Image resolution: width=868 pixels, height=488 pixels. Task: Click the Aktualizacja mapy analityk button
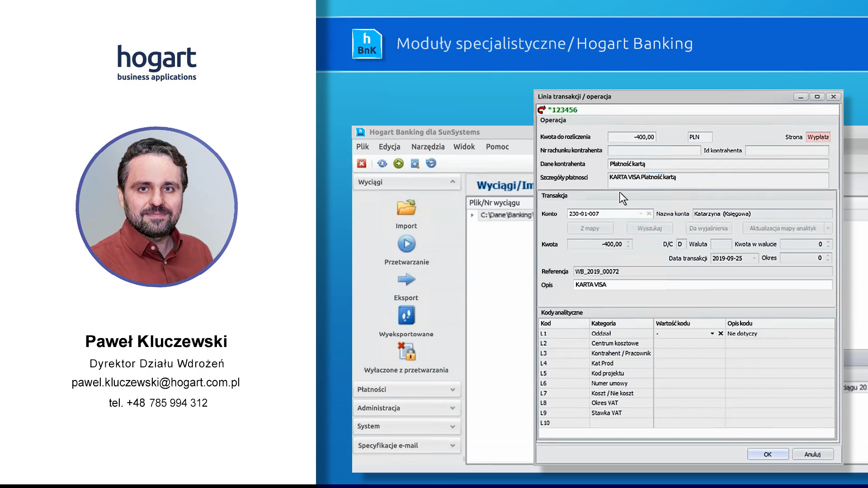(x=783, y=228)
